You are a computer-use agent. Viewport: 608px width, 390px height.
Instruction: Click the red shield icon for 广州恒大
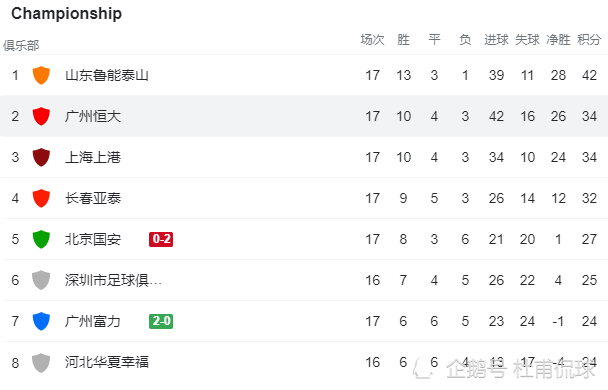(41, 116)
